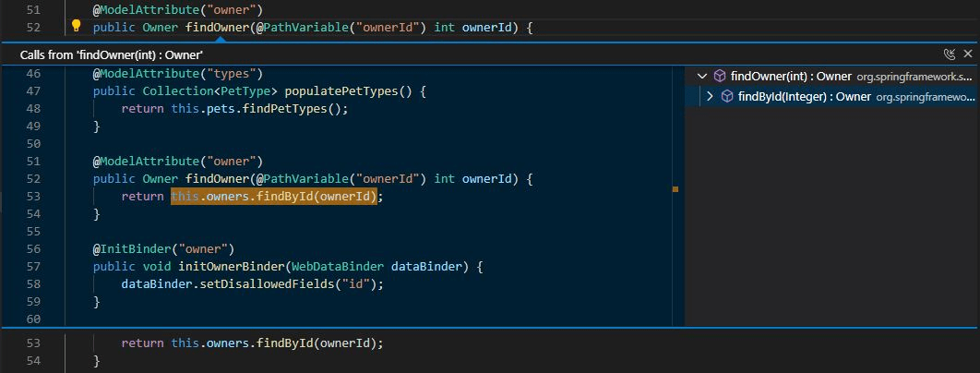Click 'PetType' generic type on line 47
The height and width of the screenshot is (373, 980).
246,91
